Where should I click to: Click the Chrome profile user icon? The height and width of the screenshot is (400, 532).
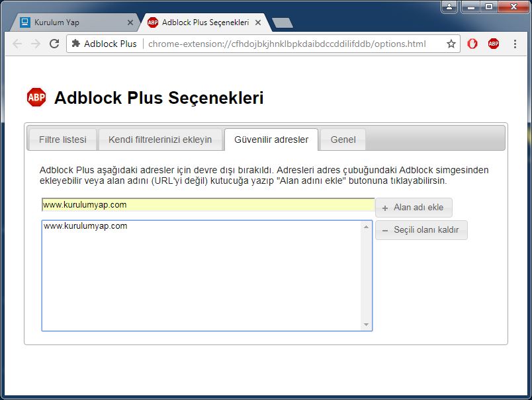pos(449,7)
